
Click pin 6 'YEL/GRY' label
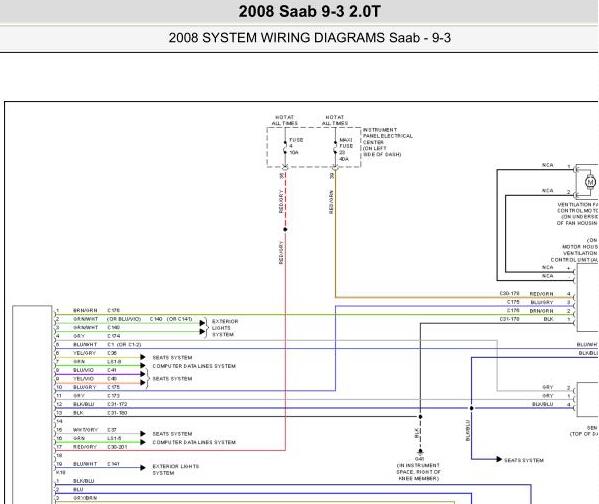[x=85, y=353]
